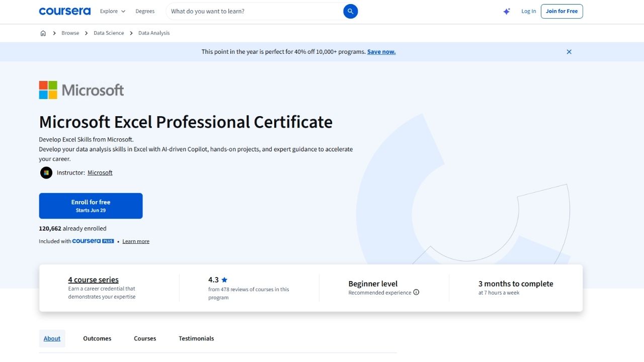Click Enroll for free button
This screenshot has width=644, height=362.
(x=91, y=206)
